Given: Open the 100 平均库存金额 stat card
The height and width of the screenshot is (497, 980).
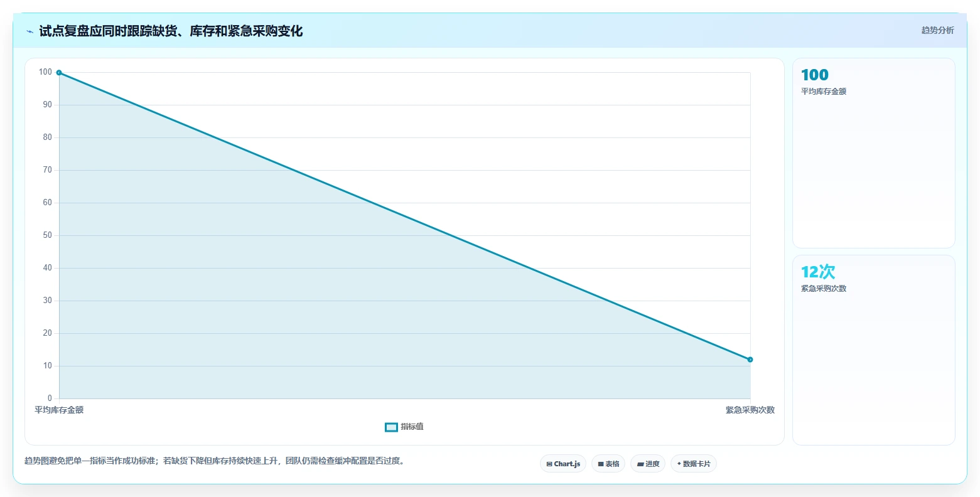Looking at the screenshot, I should (x=873, y=153).
